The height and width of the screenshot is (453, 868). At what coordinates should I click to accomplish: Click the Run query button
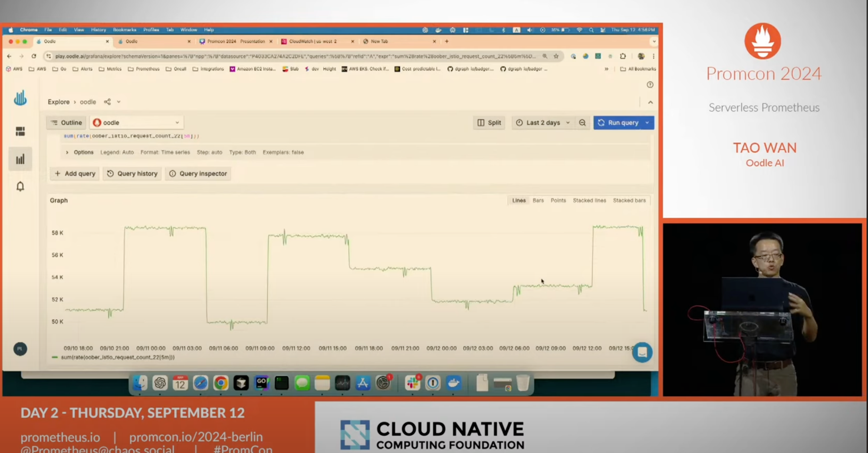[618, 123]
